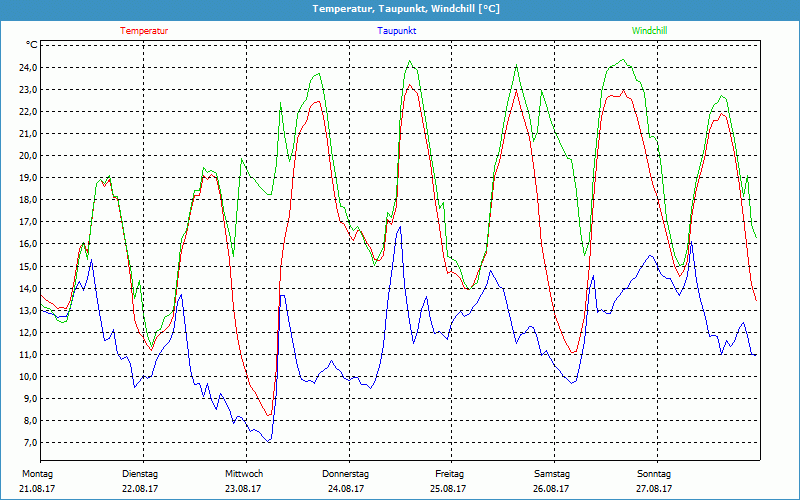Click the 23.08.17 date label

click(x=243, y=489)
